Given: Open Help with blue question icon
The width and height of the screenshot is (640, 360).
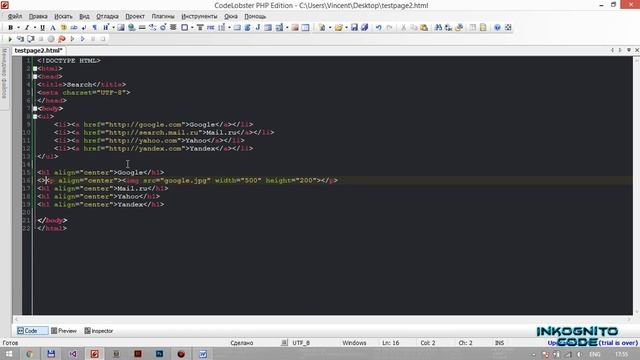Looking at the screenshot, I should 497,27.
